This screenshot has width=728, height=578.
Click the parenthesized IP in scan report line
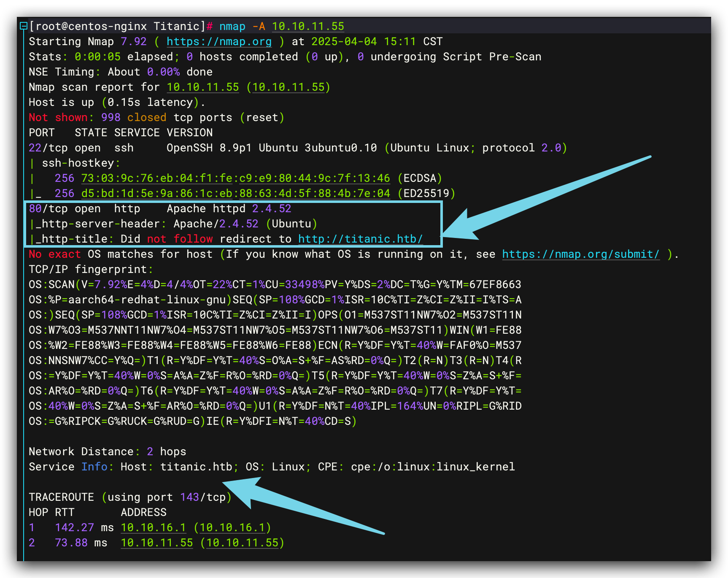(289, 87)
